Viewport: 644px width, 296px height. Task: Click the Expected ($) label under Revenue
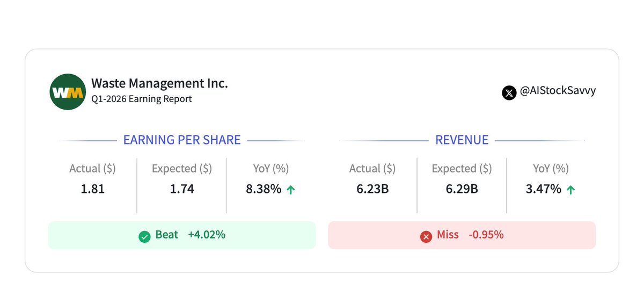pyautogui.click(x=462, y=169)
